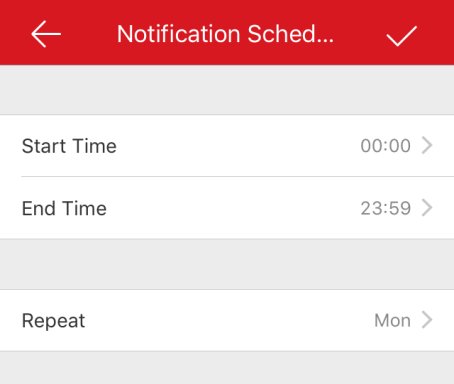Open the Repeat row's empty middle area
This screenshot has height=384, width=454.
click(230, 320)
